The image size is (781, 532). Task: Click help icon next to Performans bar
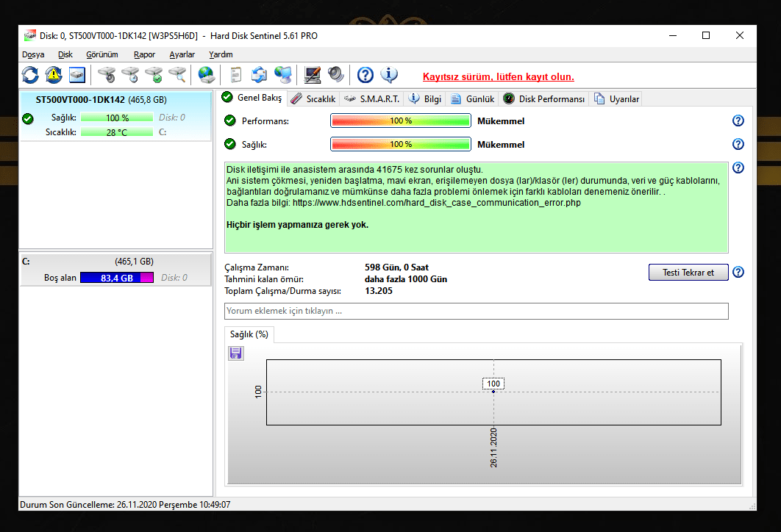click(x=738, y=121)
